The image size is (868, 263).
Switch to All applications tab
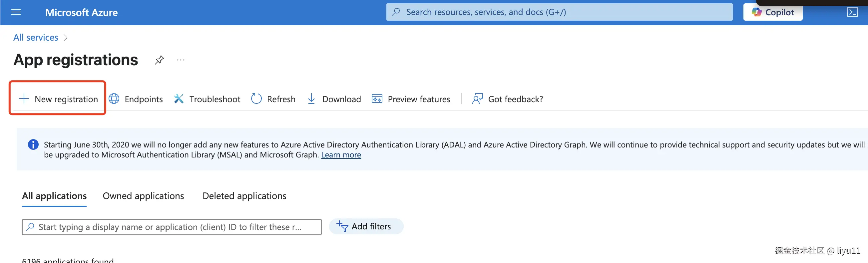click(x=54, y=196)
